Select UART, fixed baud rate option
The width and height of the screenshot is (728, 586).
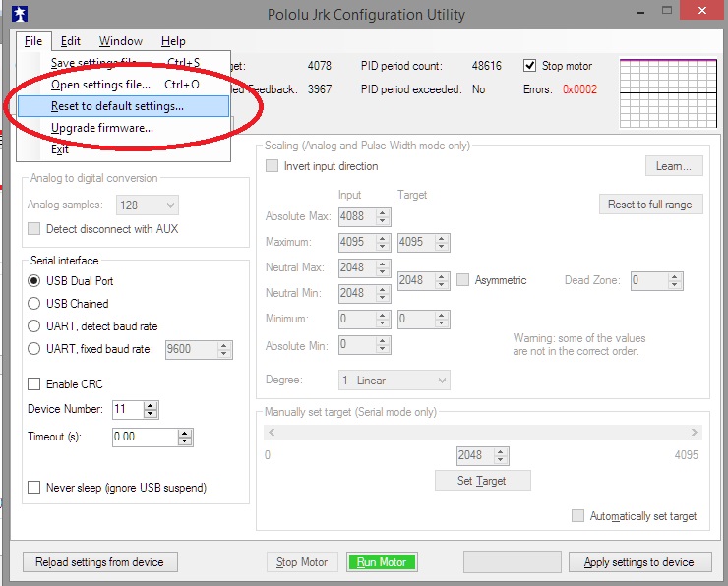click(x=33, y=348)
